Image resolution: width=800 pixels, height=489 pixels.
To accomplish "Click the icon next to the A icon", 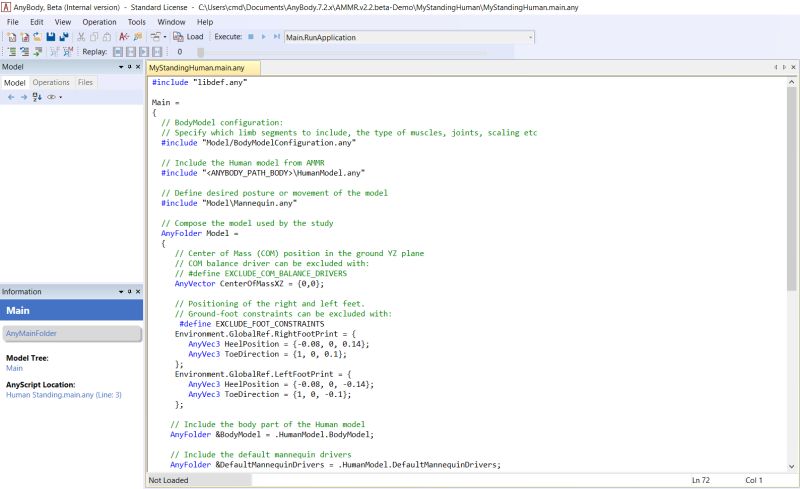I will [x=137, y=37].
